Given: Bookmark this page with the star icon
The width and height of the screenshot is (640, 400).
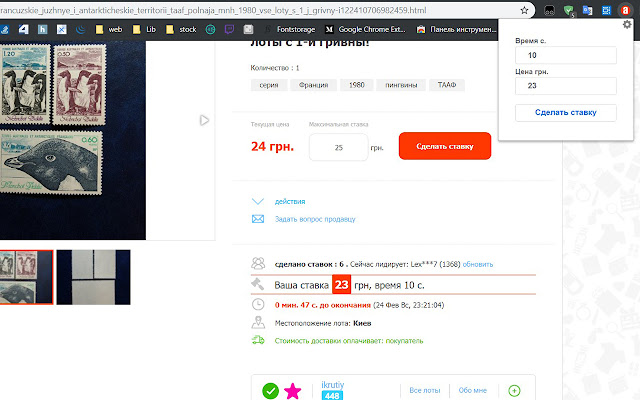Looking at the screenshot, I should pos(524,11).
